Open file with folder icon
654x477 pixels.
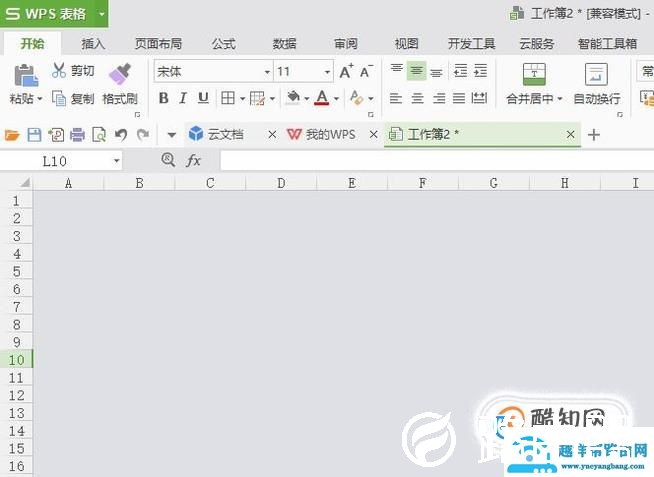coord(12,135)
